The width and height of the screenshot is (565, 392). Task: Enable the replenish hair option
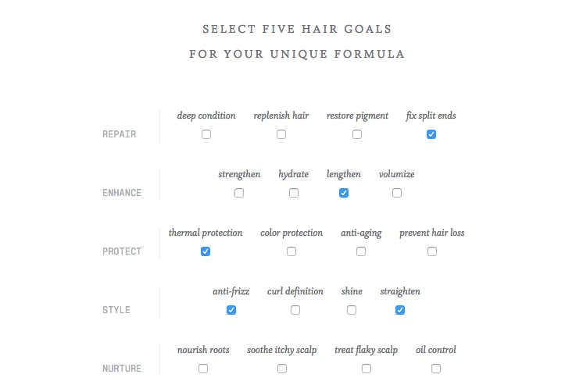point(281,134)
